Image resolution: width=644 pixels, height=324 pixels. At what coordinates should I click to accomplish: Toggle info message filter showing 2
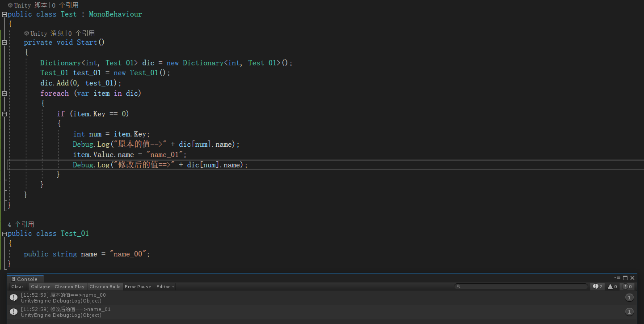coord(598,286)
